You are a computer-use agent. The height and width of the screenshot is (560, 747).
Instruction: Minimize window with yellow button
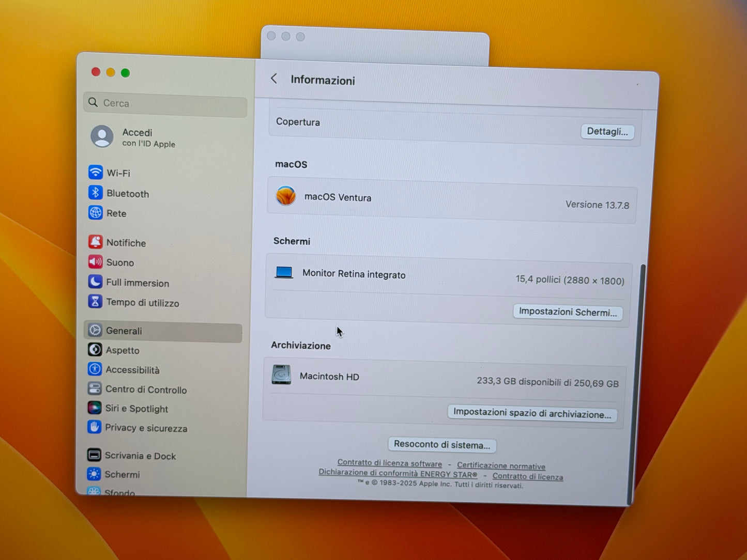111,72
